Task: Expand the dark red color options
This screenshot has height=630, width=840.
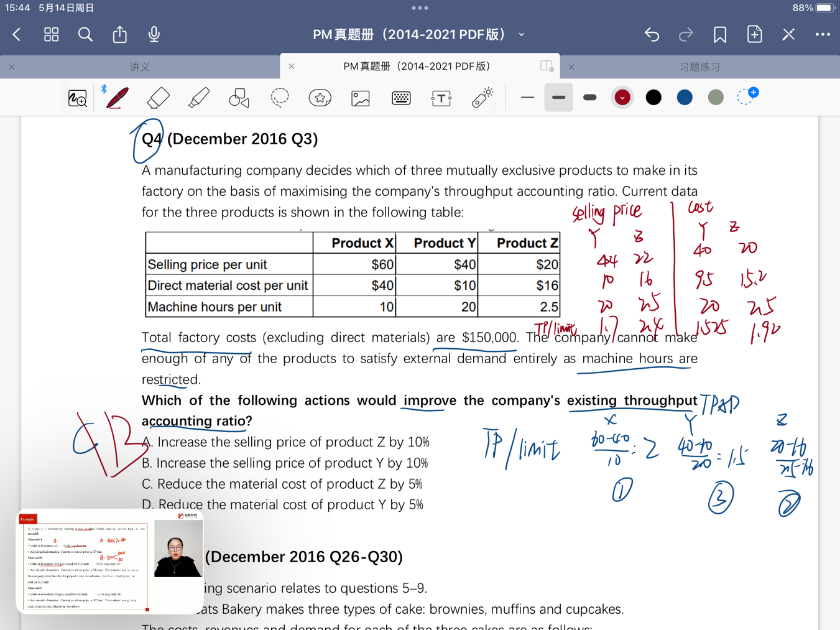Action: click(622, 98)
